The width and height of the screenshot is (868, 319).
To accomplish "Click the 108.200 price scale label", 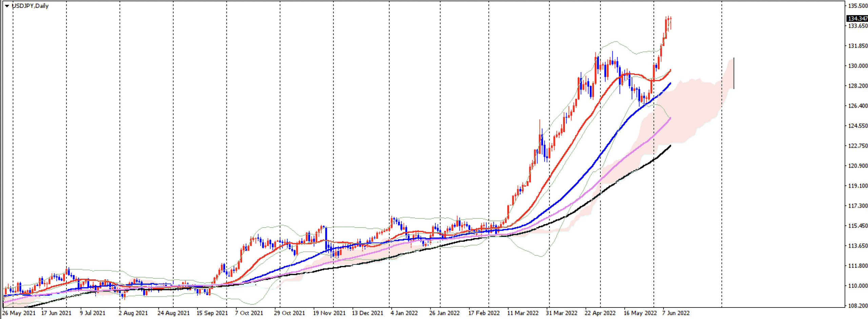I will click(858, 305).
